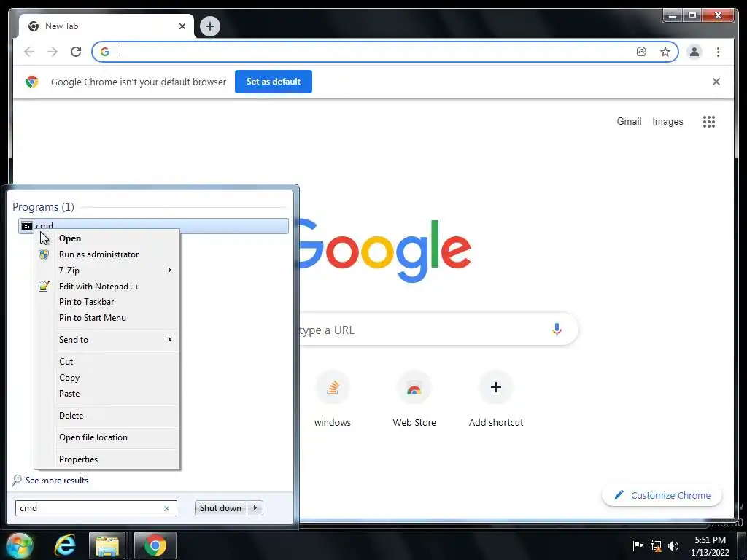Open the Chrome profile avatar
This screenshot has height=560, width=747.
point(694,52)
